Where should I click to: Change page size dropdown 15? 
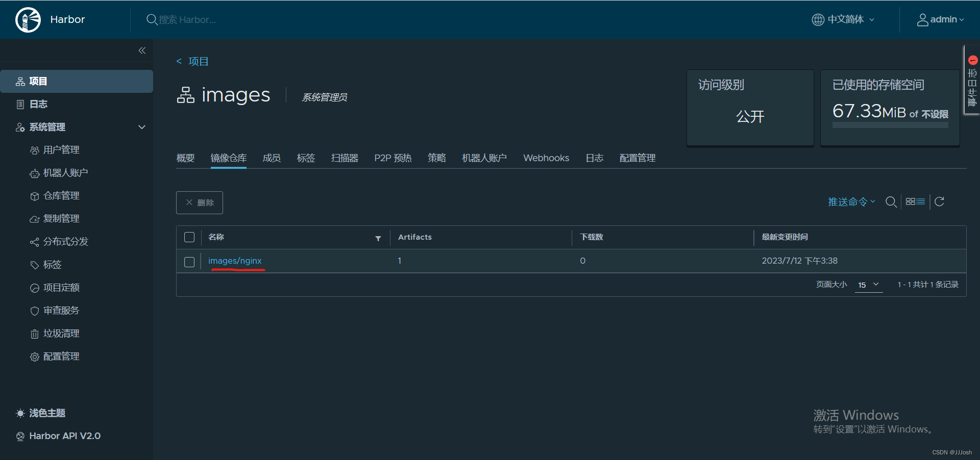coord(869,285)
